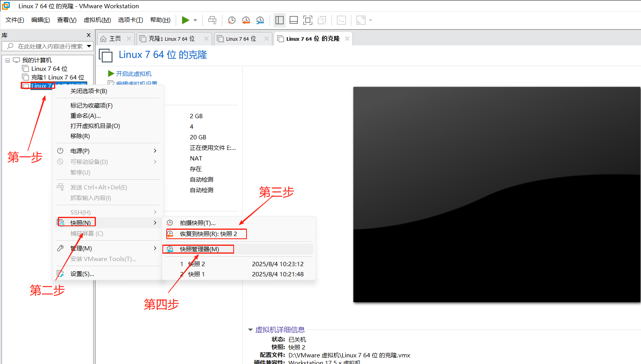Screen dimensions: 641x364
Task: Collapse the 虚拟机详细信息 section
Action: pos(250,330)
